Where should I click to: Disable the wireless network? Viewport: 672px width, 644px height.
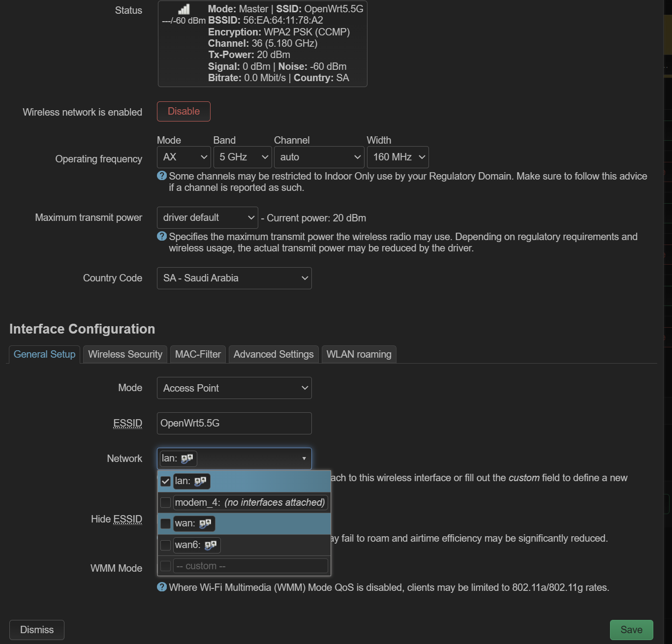[183, 111]
